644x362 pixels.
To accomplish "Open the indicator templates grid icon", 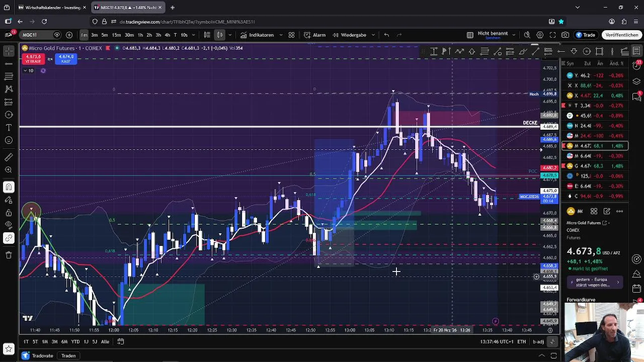I will pos(291,35).
